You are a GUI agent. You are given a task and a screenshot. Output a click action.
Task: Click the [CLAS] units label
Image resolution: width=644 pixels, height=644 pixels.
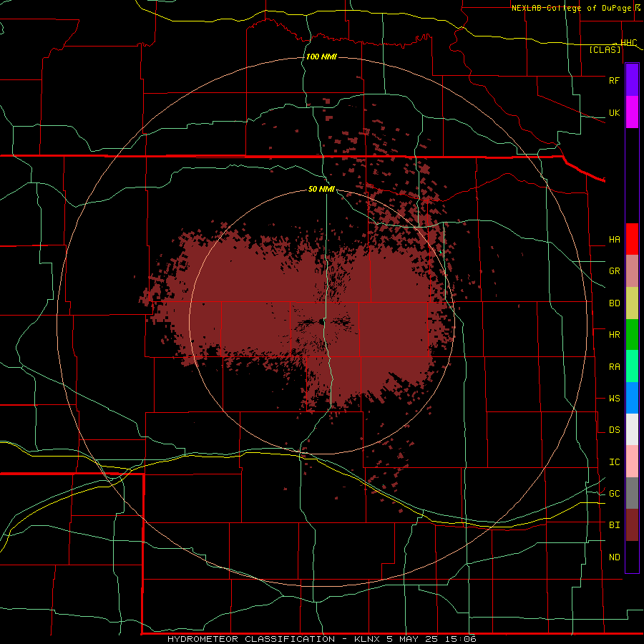coord(605,49)
